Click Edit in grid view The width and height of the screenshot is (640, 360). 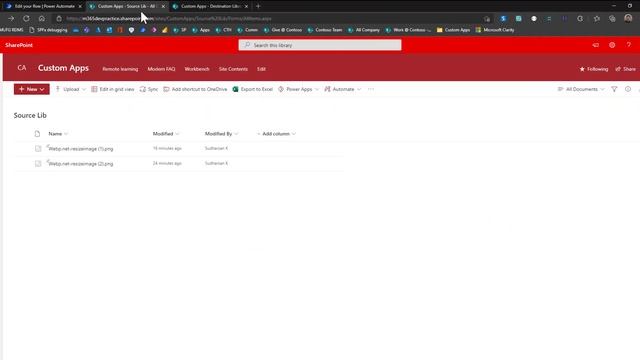(113, 89)
